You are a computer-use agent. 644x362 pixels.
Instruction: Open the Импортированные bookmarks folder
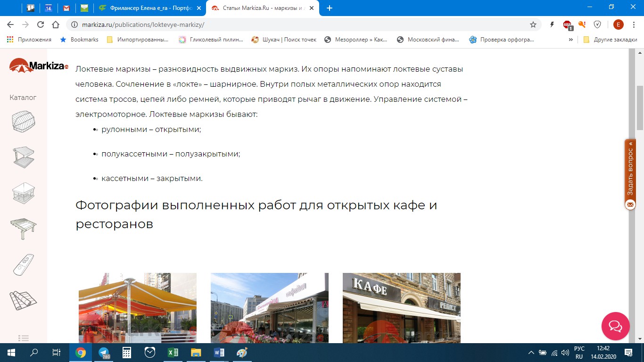[138, 40]
